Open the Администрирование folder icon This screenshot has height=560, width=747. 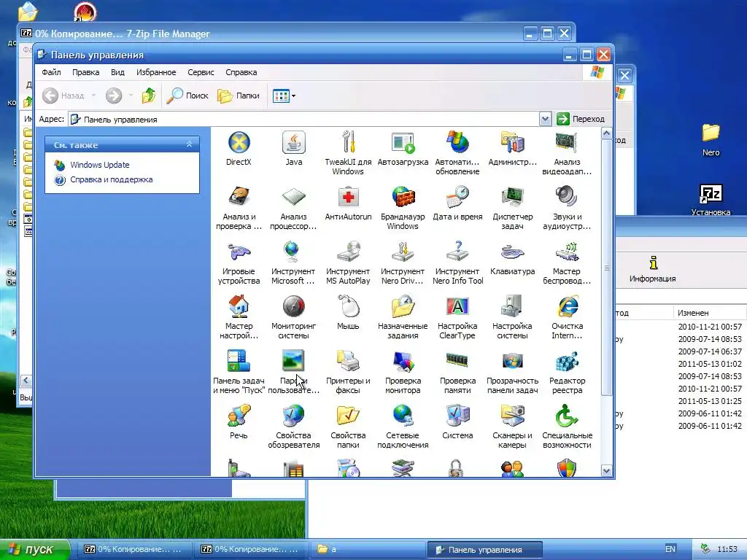[512, 143]
